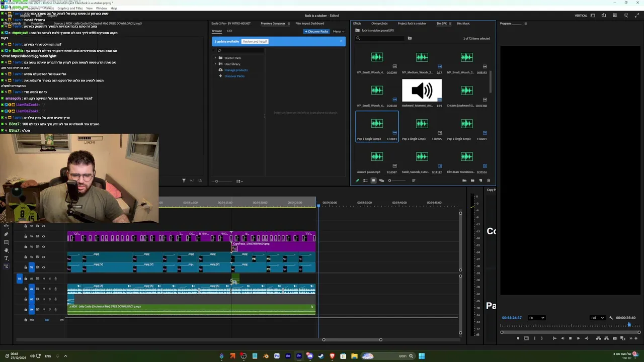
Task: Open Premiere Composer panel menu icon
Action: pos(289,23)
